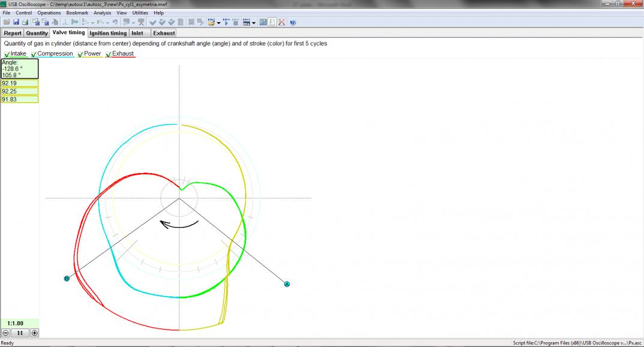The height and width of the screenshot is (347, 644).
Task: Expand the folder icon dropdown arrow
Action: pyautogui.click(x=218, y=23)
